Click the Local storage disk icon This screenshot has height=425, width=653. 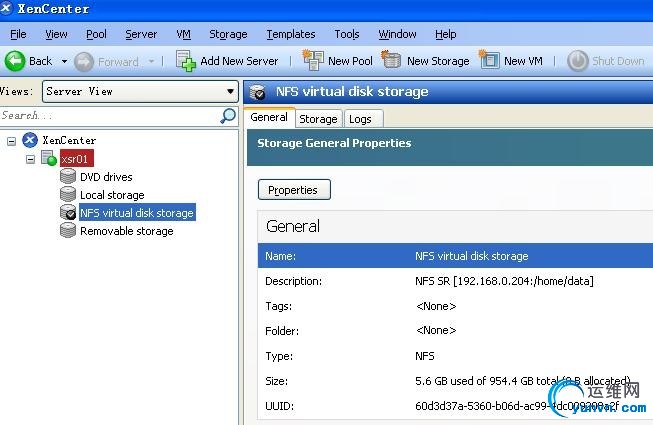point(67,194)
